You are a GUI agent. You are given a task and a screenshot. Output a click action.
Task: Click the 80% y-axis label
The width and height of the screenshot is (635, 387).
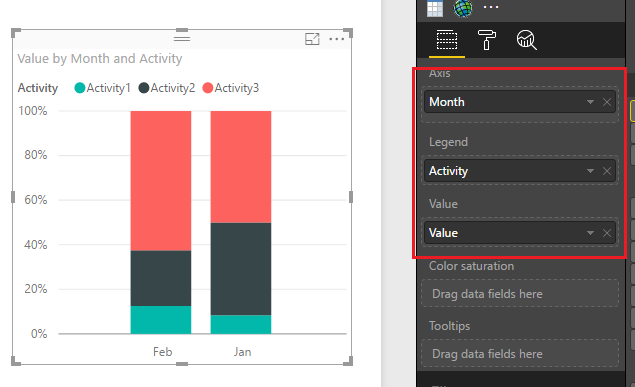click(36, 155)
